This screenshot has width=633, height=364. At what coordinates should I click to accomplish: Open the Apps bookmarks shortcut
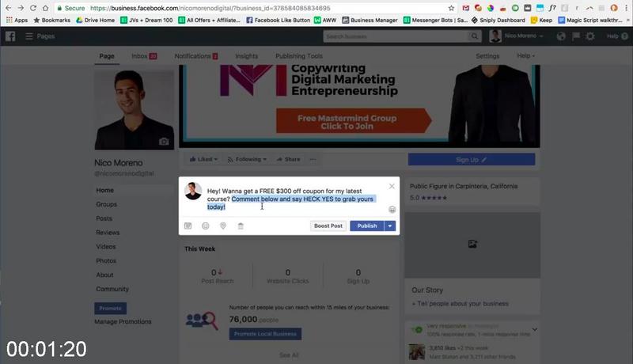[x=17, y=20]
